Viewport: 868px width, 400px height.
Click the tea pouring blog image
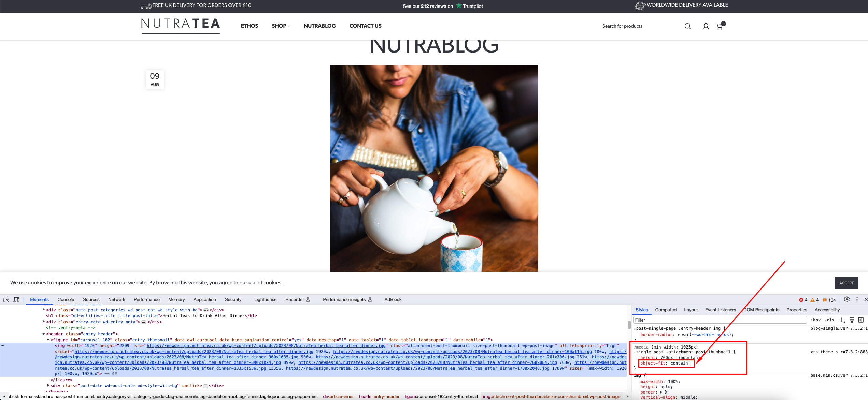coord(434,168)
